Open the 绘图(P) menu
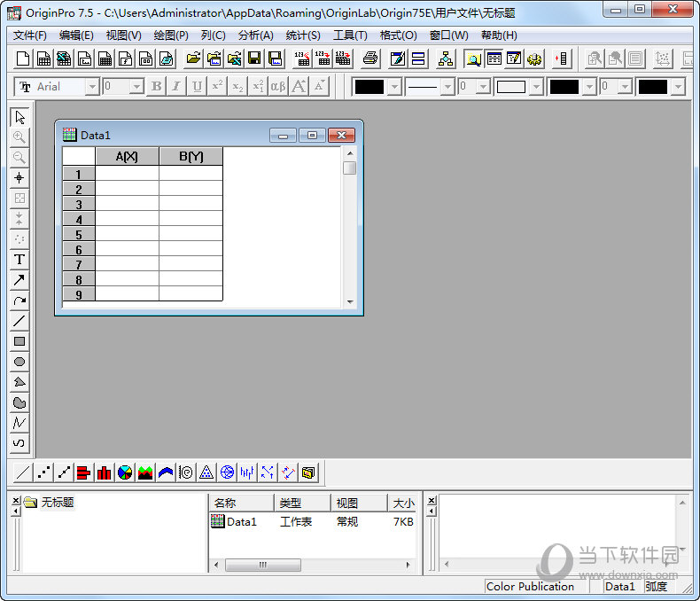Screen dimensions: 700x601 pos(170,35)
